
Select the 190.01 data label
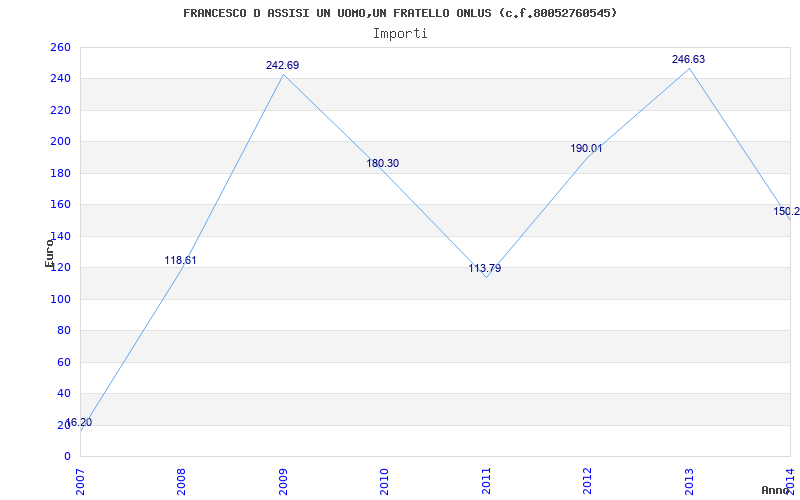point(586,148)
